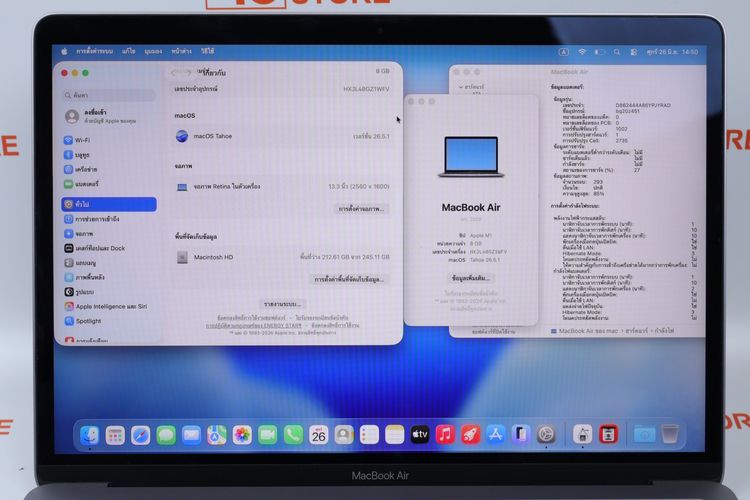750x500 pixels.
Task: Open Safari from the Dock
Action: tap(140, 435)
